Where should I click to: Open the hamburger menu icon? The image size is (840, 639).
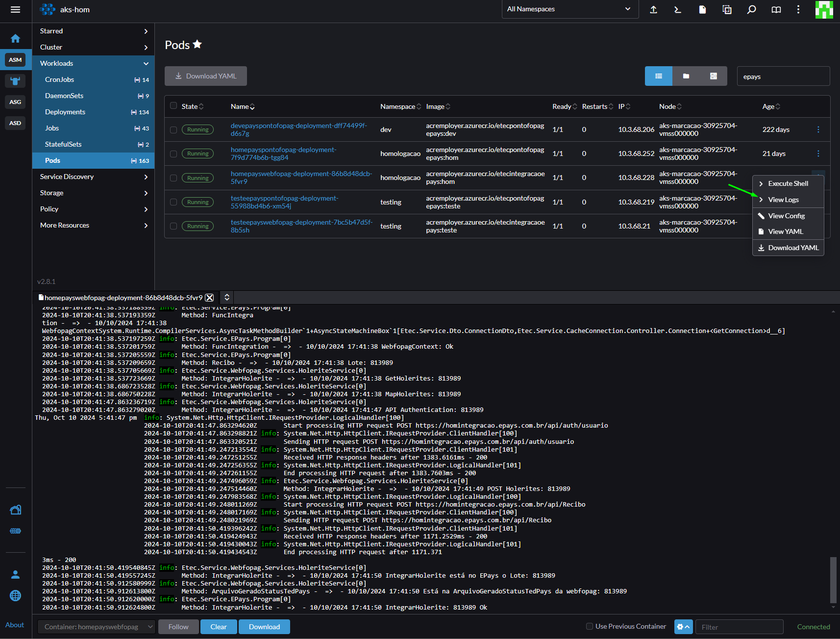(x=16, y=9)
